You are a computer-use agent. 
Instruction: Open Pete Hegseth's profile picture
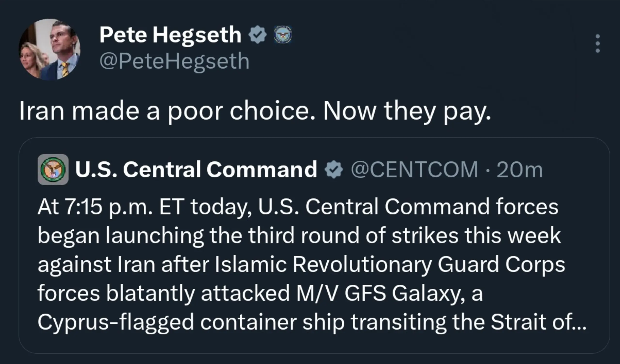(49, 49)
